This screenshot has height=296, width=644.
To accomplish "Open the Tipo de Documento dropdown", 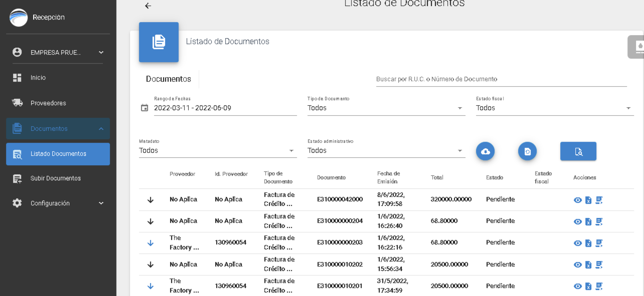I will click(386, 108).
